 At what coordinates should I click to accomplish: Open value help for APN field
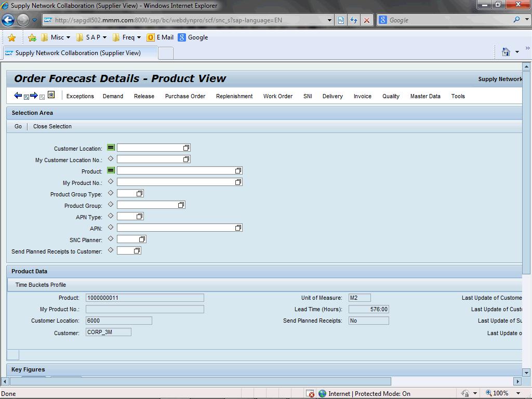[x=238, y=228]
